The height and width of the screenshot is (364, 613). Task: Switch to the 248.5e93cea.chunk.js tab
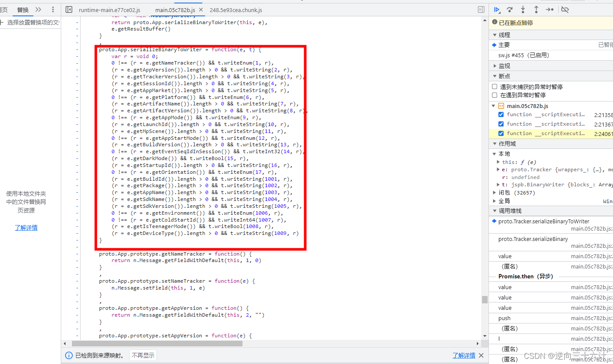pyautogui.click(x=236, y=10)
